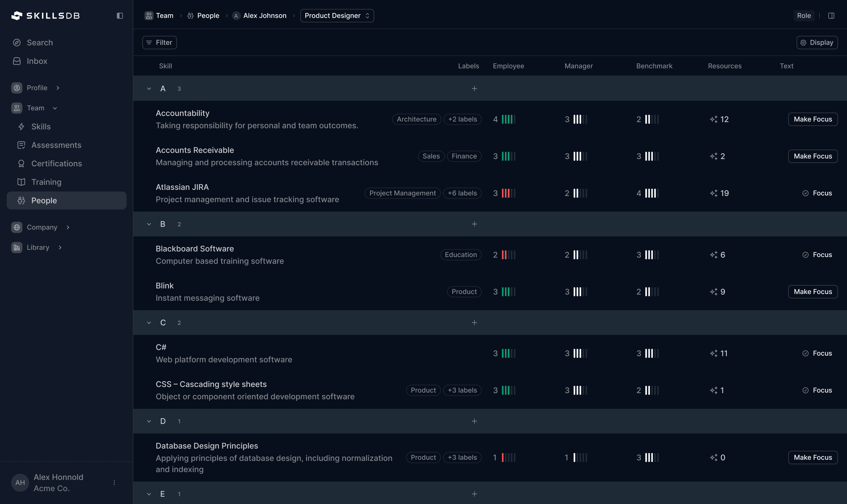Viewport: 847px width, 504px height.
Task: Click the People breadcrumb item
Action: [208, 15]
